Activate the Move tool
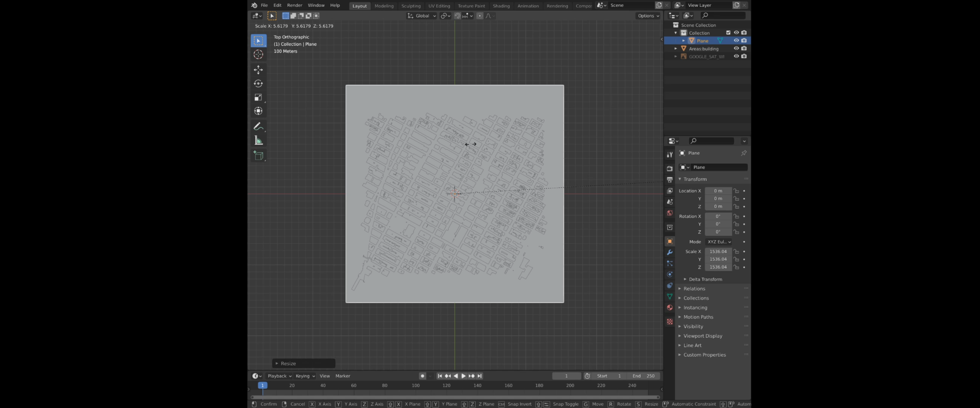Screen dimensions: 980x408 pos(258,70)
